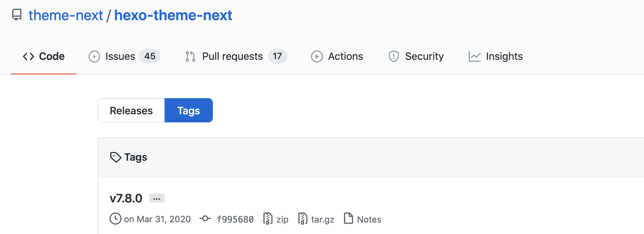Image resolution: width=644 pixels, height=234 pixels.
Task: Click the Actions play icon
Action: (317, 56)
